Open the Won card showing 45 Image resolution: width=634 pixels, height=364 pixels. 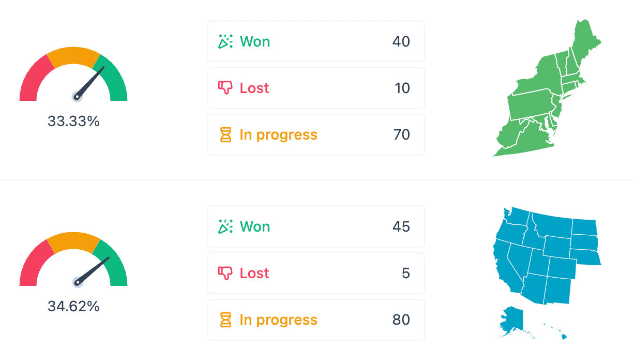point(316,226)
